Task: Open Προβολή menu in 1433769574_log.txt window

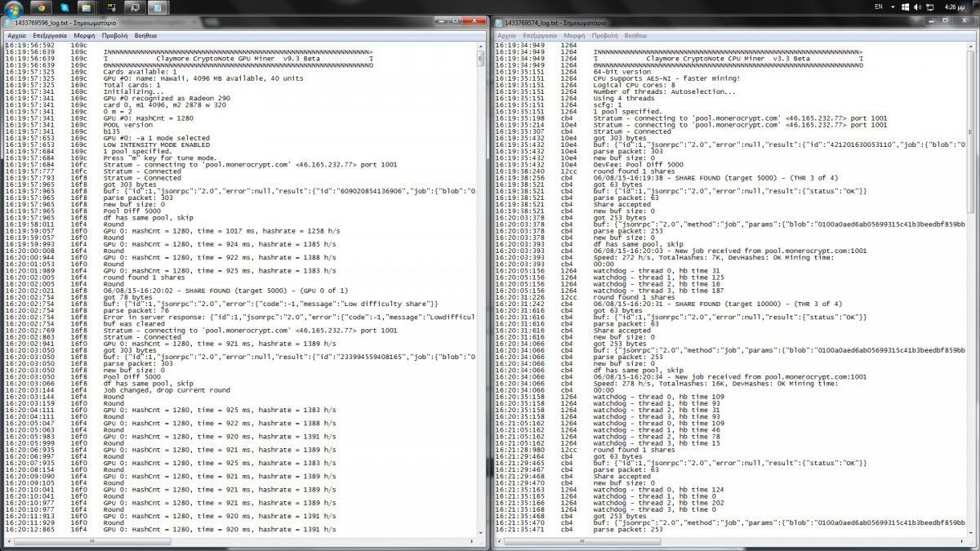Action: [604, 36]
